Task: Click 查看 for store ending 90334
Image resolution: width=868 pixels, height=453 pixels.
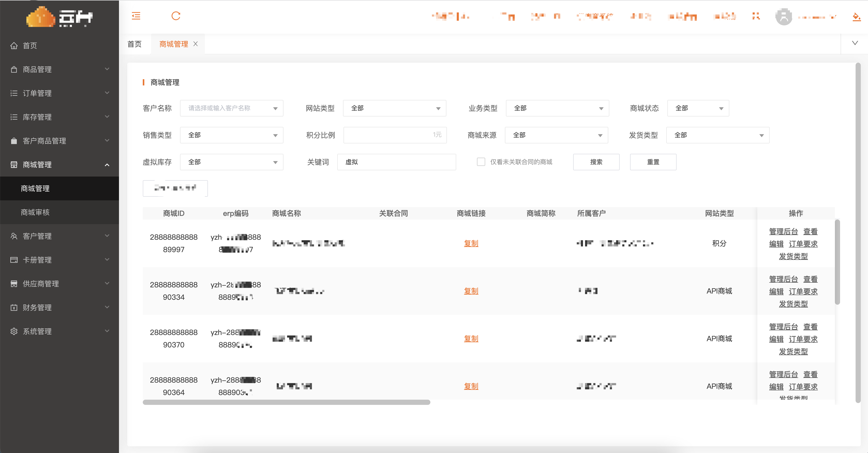Action: [810, 279]
